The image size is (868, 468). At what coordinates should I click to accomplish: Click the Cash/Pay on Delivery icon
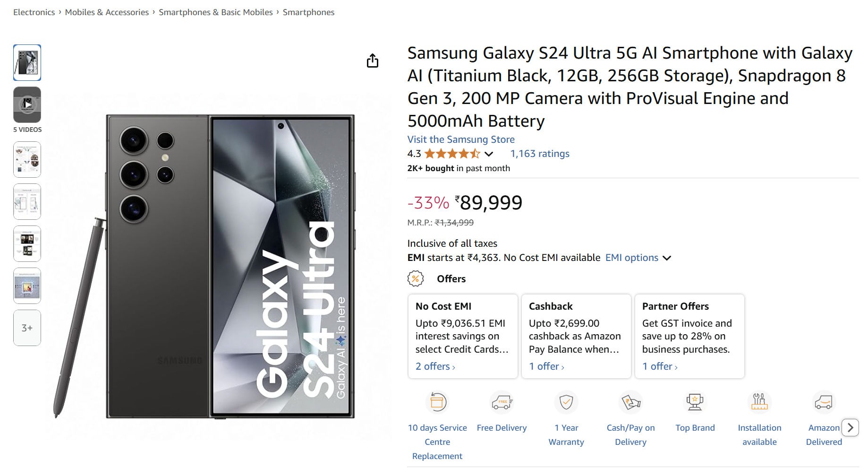coord(631,402)
